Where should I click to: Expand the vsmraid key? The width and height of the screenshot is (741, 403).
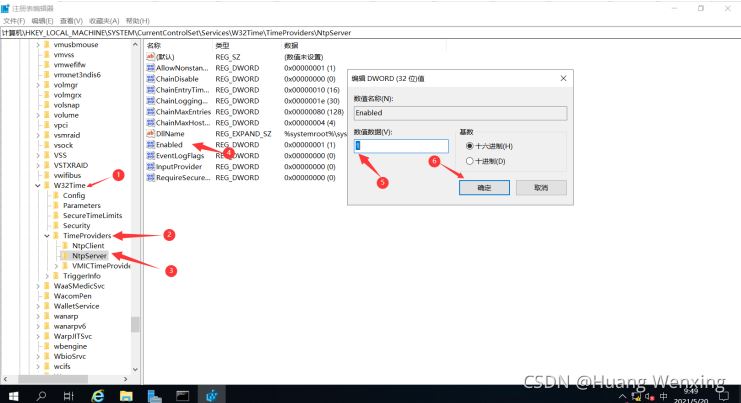[x=38, y=135]
